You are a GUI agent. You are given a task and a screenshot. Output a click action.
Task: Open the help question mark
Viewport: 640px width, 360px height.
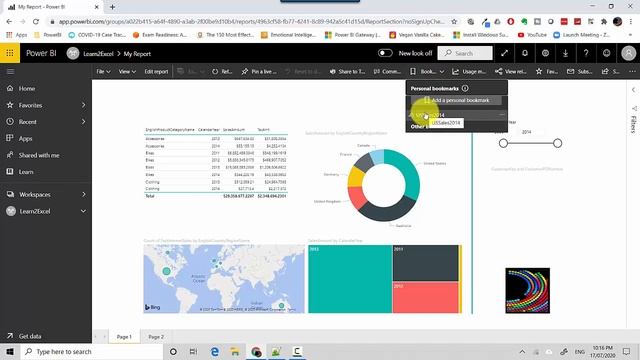(586, 53)
